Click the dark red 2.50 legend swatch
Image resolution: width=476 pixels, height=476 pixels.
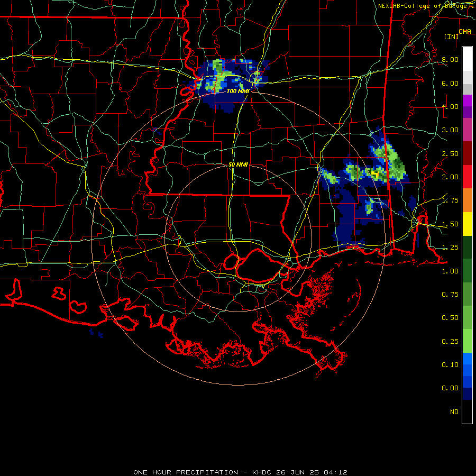467,153
